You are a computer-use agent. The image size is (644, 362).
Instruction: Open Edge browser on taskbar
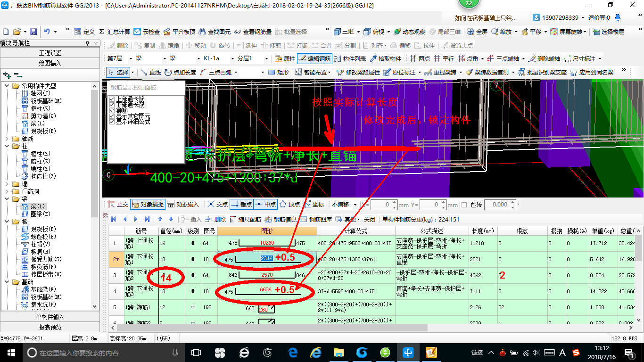(293, 353)
